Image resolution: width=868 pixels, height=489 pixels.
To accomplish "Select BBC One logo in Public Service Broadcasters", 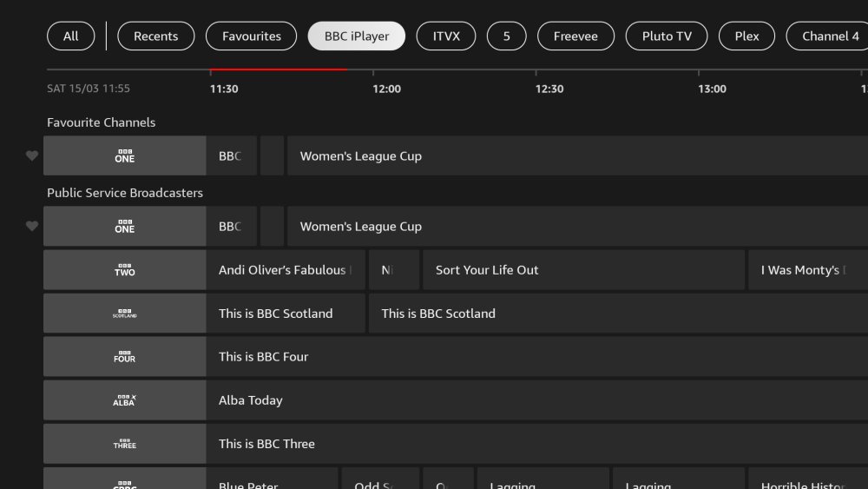I will (x=124, y=227).
